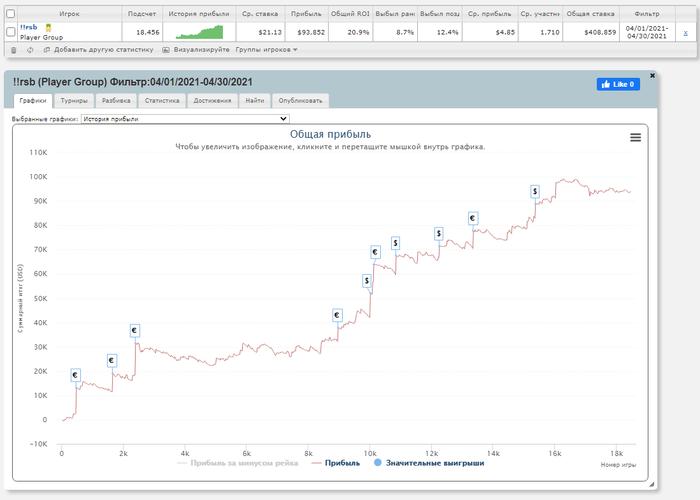Click the trash delete icon below the player row
The image size is (700, 500).
click(13, 50)
